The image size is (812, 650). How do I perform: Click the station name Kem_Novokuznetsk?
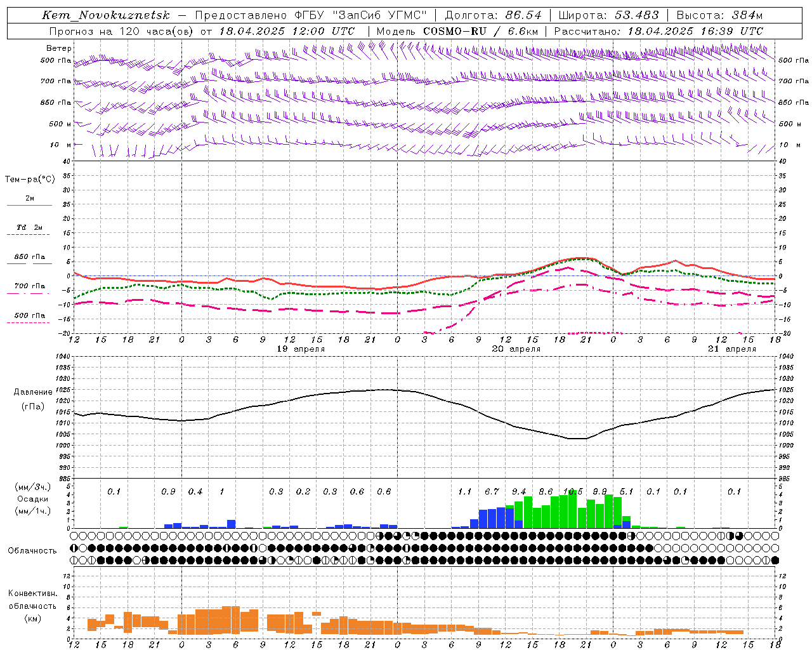pyautogui.click(x=106, y=15)
